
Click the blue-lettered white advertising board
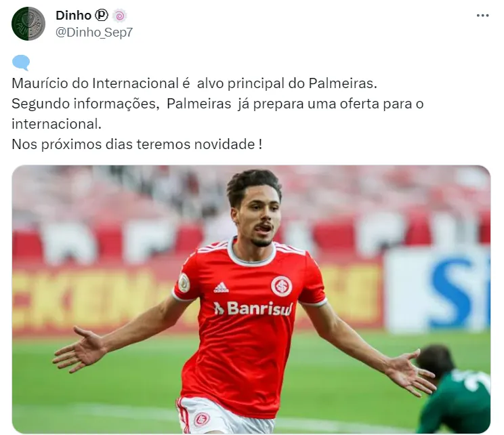[x=437, y=289]
